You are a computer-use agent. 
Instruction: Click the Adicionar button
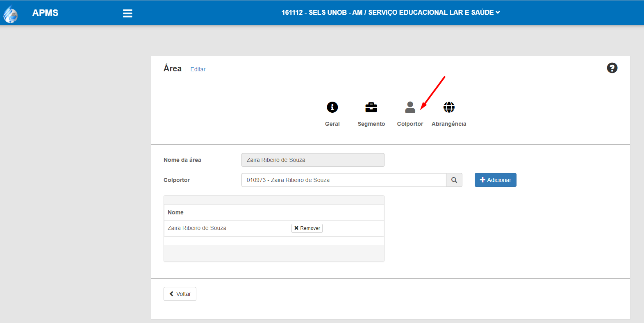point(496,180)
